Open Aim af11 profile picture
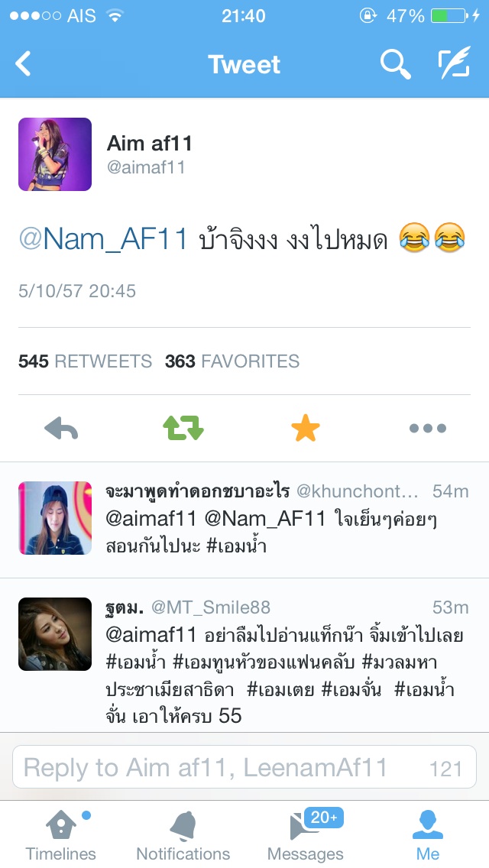The height and width of the screenshot is (868, 489). point(55,154)
